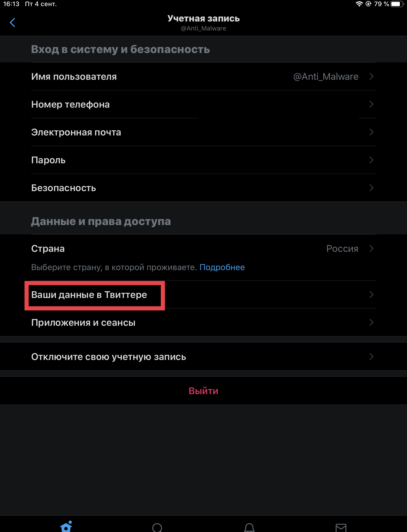This screenshot has width=407, height=532.
Task: Tap the blue back arrow icon
Action: 12,23
